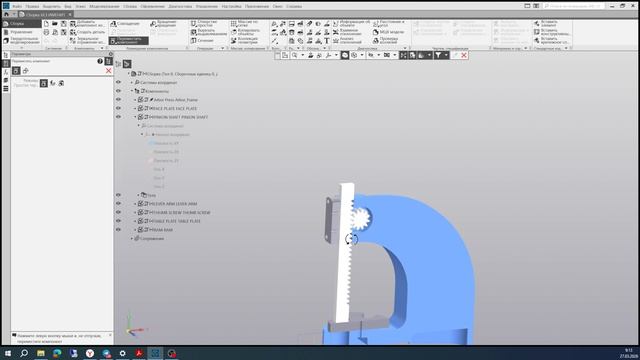Viewport: 640px width, 360px height.
Task: Expand the THUMB SCREW tree node
Action: point(135,212)
